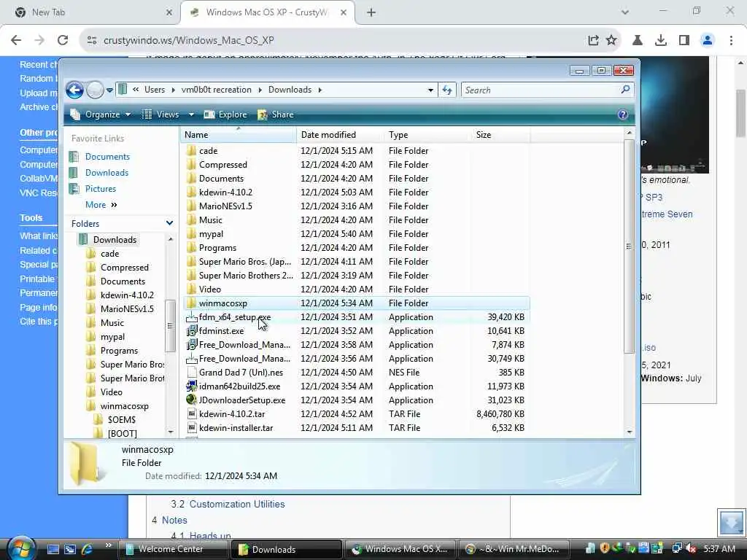Click Users in the breadcrumb path

point(155,90)
